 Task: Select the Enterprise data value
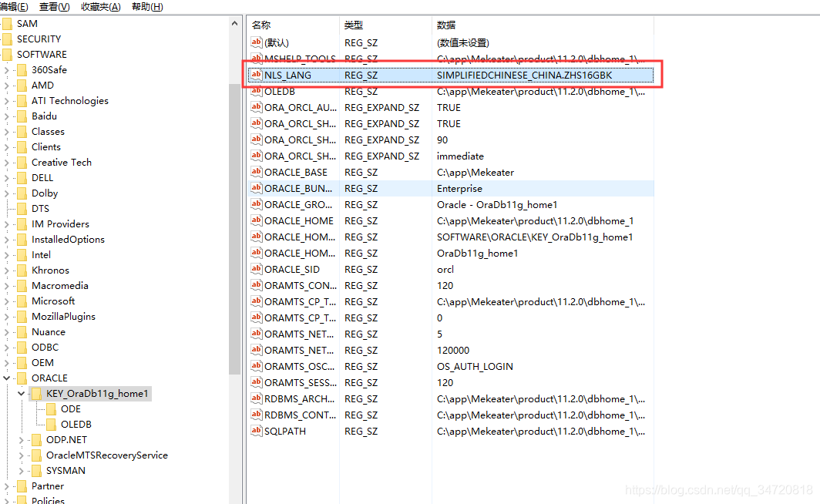tap(459, 189)
